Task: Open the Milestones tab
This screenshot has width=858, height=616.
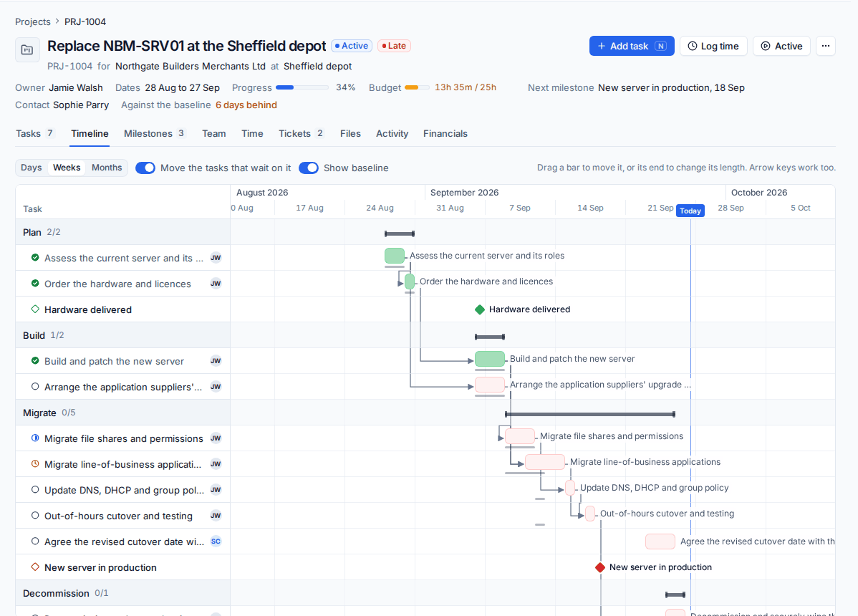Action: [155, 133]
